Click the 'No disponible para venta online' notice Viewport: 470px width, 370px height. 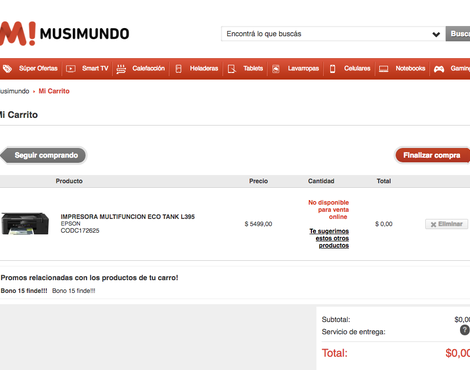(328, 210)
